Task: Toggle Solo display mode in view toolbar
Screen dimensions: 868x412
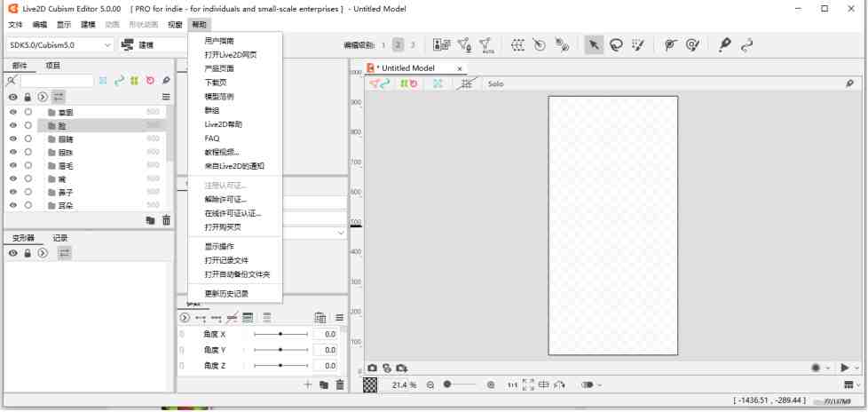Action: pos(495,84)
